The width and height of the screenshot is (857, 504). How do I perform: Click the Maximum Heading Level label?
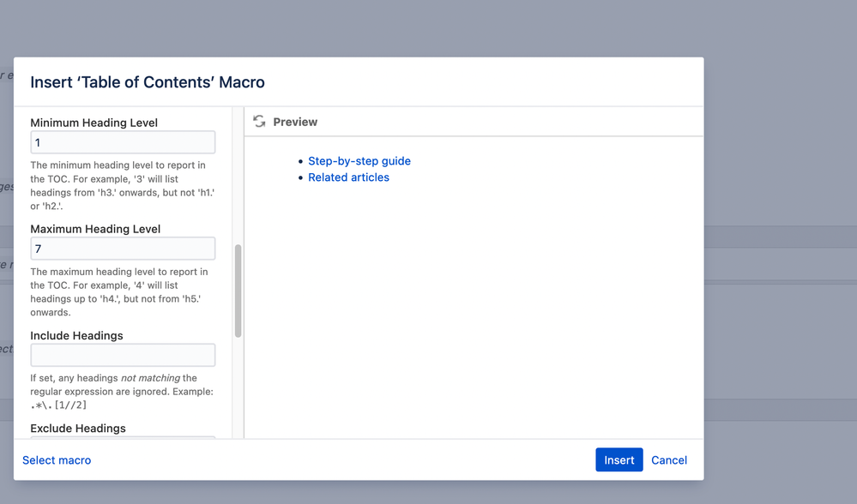click(95, 229)
